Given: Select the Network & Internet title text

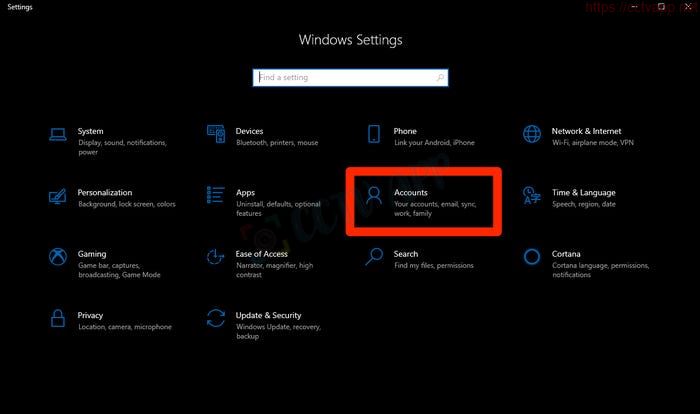Looking at the screenshot, I should [x=586, y=131].
